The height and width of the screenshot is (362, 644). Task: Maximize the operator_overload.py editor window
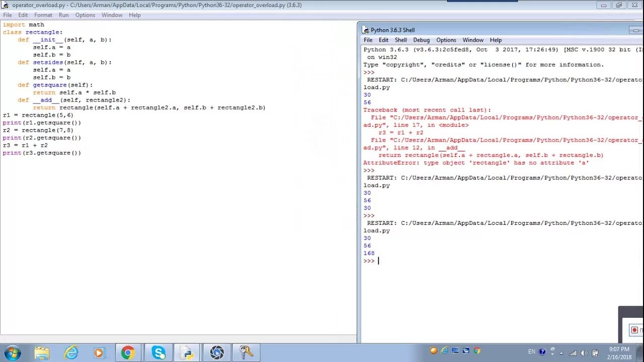pyautogui.click(x=619, y=5)
